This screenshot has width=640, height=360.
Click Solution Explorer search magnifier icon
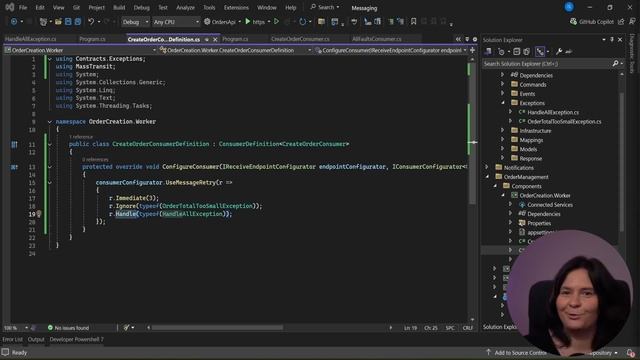pos(615,64)
